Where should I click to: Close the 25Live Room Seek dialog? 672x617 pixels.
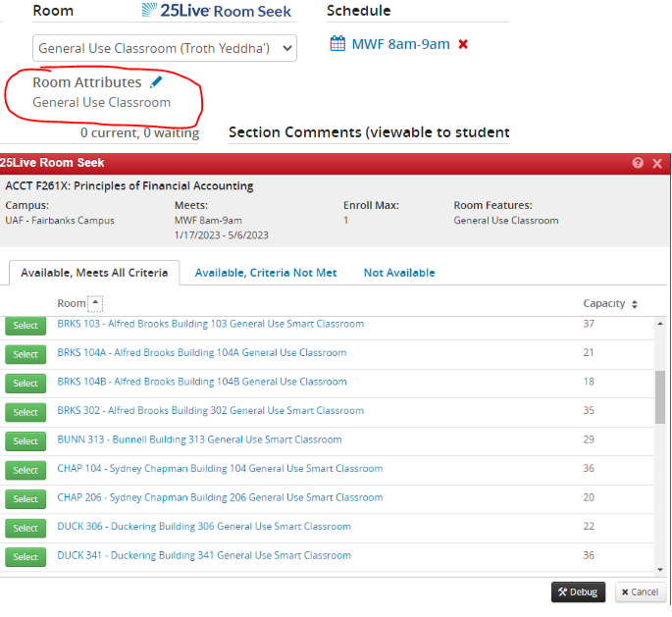coord(657,163)
